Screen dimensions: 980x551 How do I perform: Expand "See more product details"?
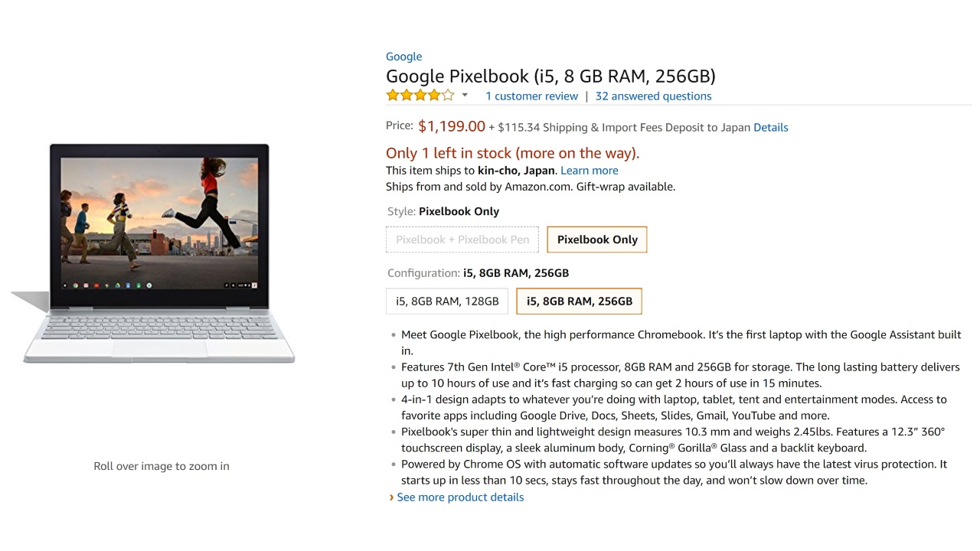tap(460, 497)
